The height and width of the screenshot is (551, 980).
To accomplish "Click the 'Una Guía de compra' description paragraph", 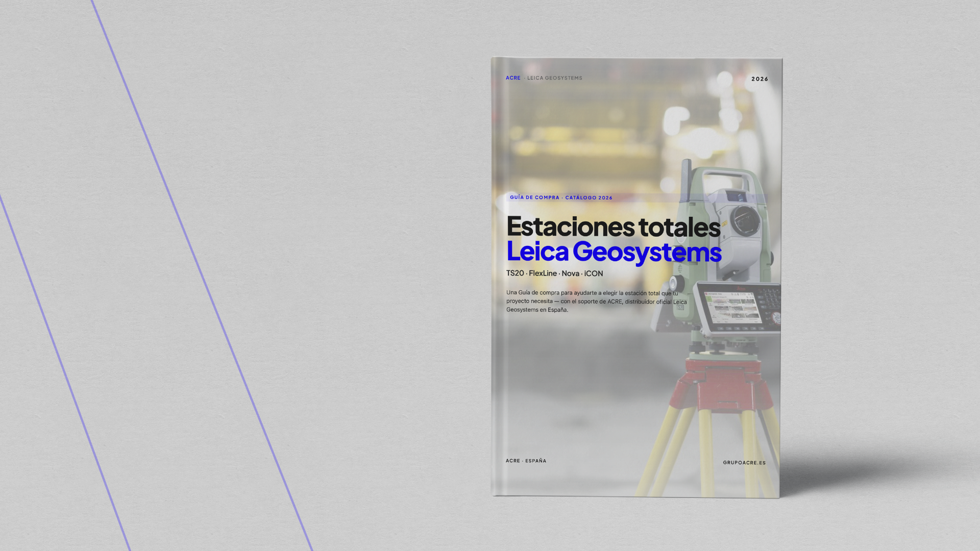I will [x=596, y=301].
